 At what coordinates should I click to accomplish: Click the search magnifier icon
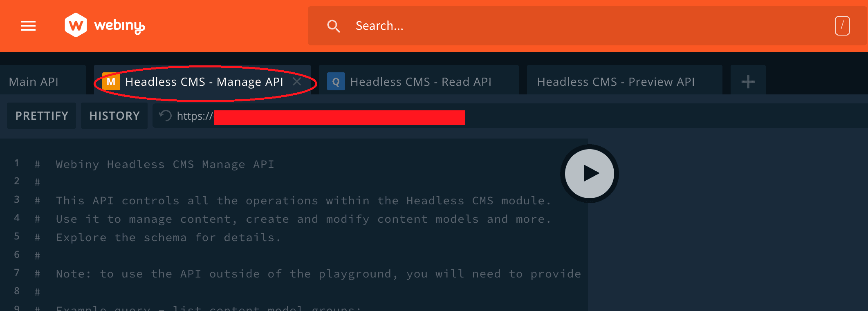pos(333,26)
